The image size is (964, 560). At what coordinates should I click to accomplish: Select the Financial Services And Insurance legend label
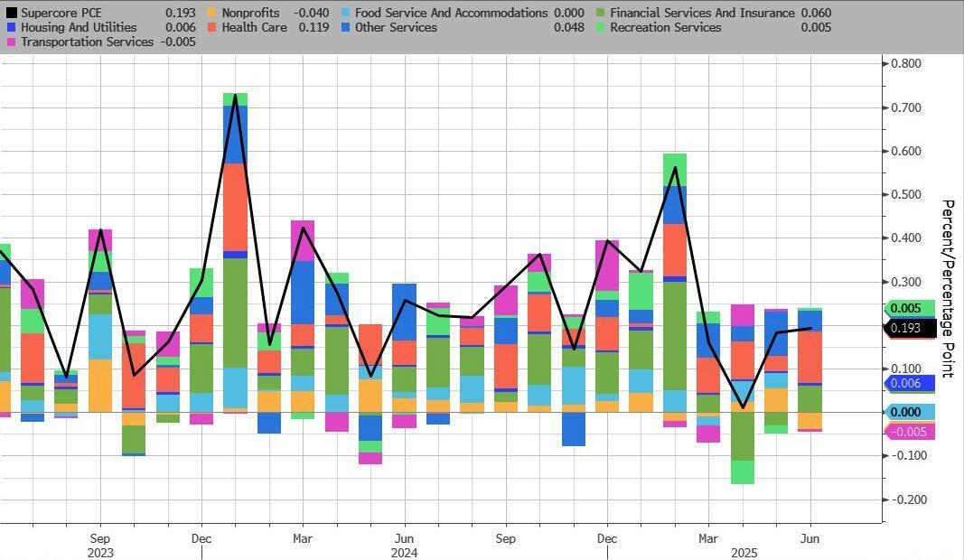pyautogui.click(x=702, y=14)
